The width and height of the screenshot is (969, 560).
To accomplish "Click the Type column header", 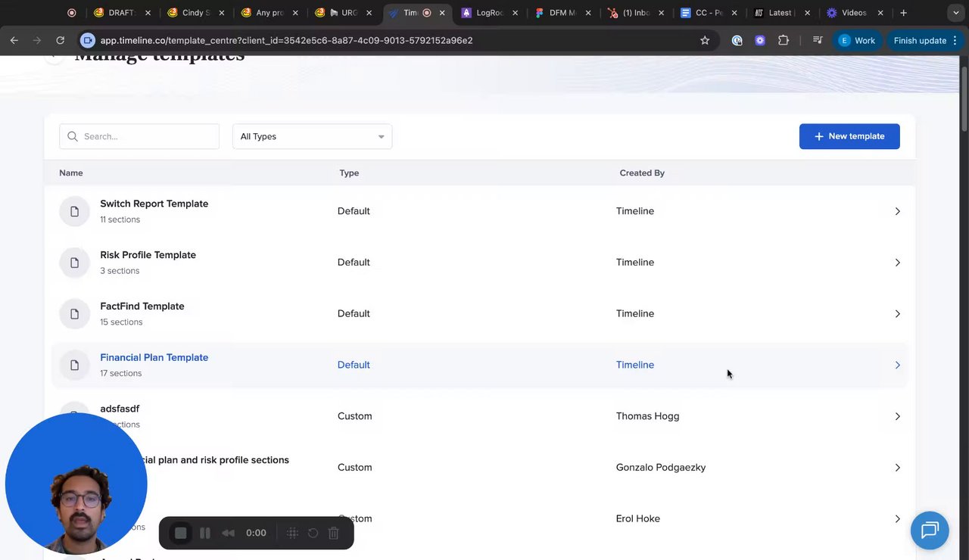I will tap(349, 173).
